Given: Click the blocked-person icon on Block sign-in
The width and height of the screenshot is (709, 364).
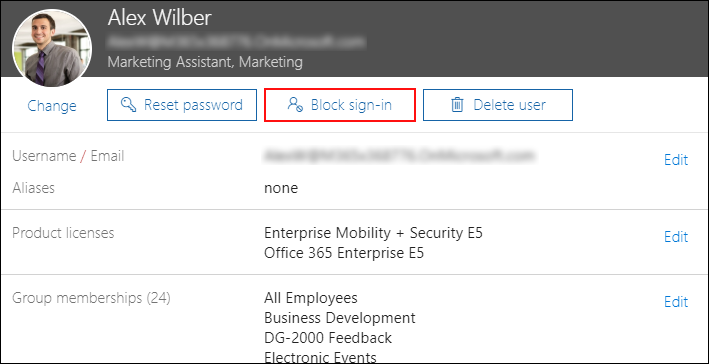Looking at the screenshot, I should (295, 105).
